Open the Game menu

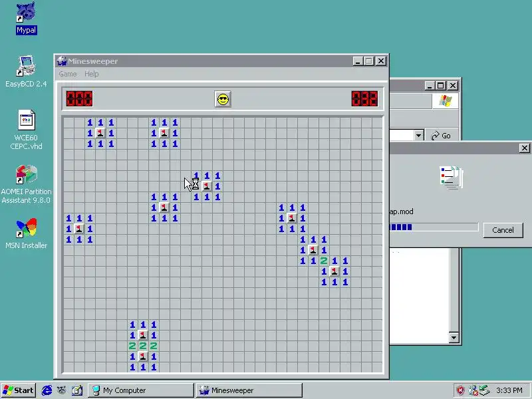pyautogui.click(x=68, y=74)
